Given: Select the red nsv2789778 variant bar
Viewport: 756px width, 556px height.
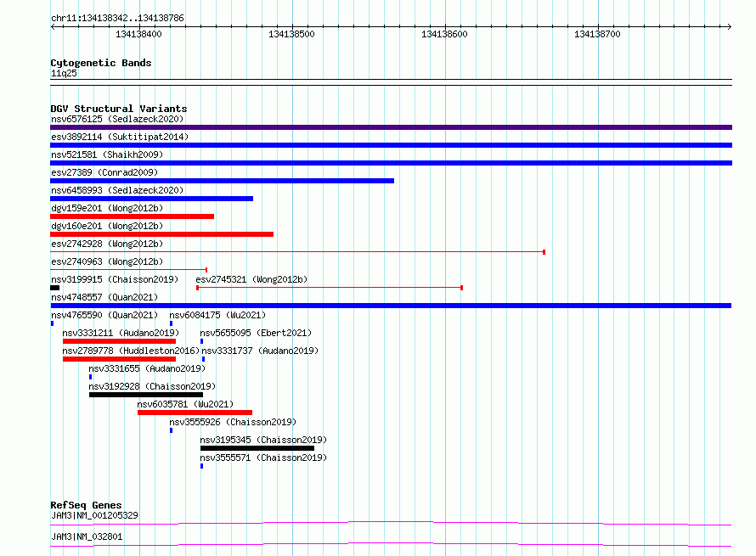Looking at the screenshot, I should pyautogui.click(x=119, y=359).
